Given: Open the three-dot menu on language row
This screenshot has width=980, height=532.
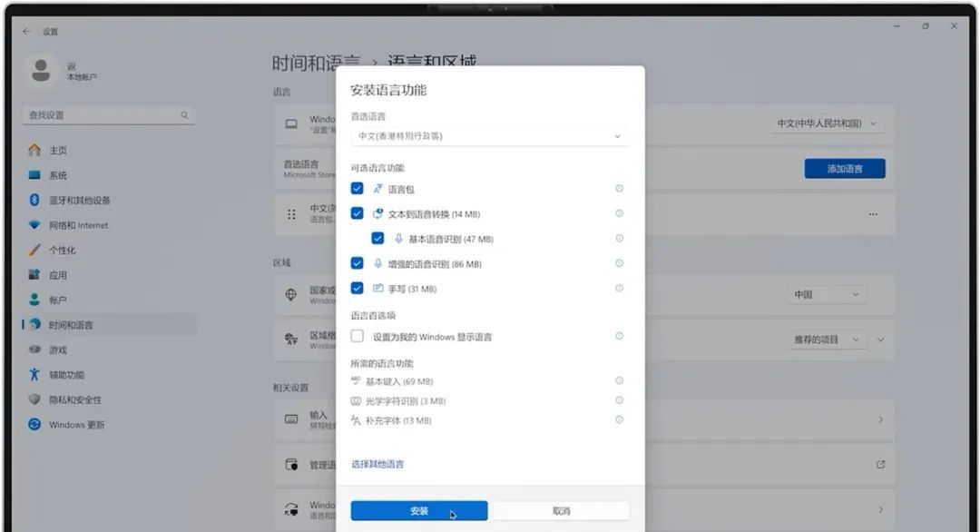Looking at the screenshot, I should pyautogui.click(x=873, y=214).
